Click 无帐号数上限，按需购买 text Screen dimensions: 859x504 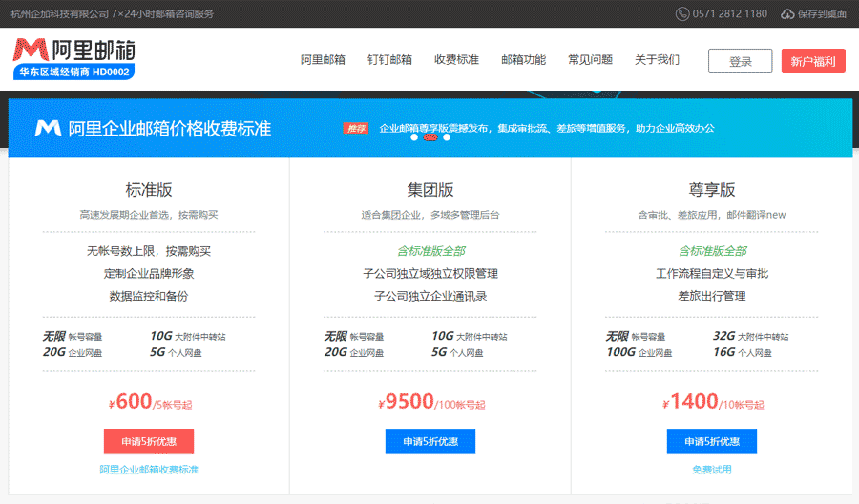coord(149,251)
